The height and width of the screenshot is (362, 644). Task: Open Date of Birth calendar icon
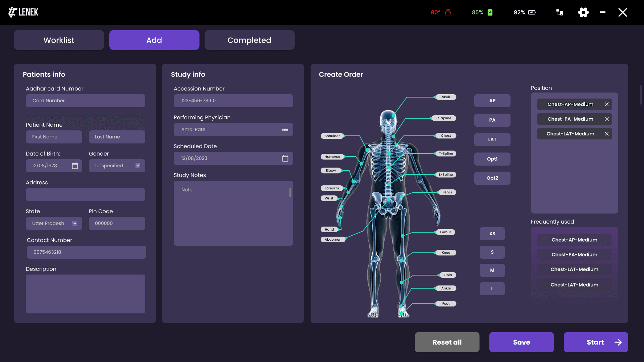click(75, 166)
